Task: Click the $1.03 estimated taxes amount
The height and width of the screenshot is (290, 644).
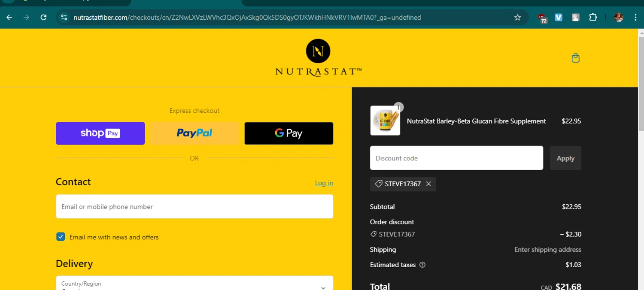Action: pos(573,265)
